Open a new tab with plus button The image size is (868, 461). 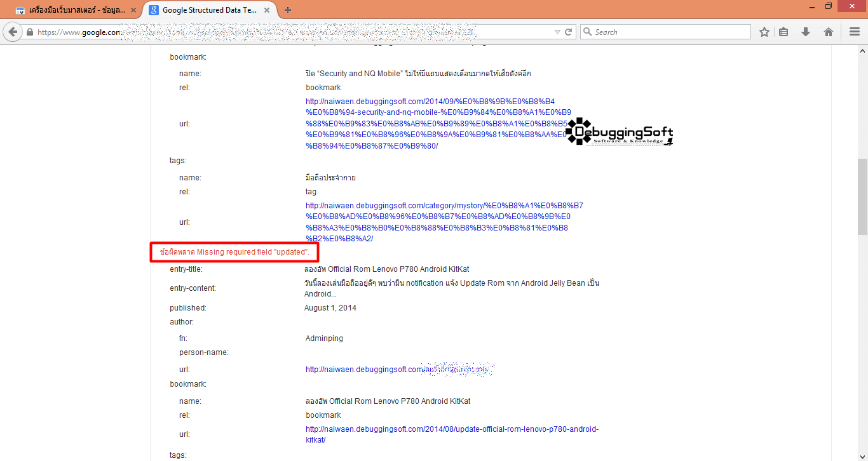pyautogui.click(x=288, y=10)
